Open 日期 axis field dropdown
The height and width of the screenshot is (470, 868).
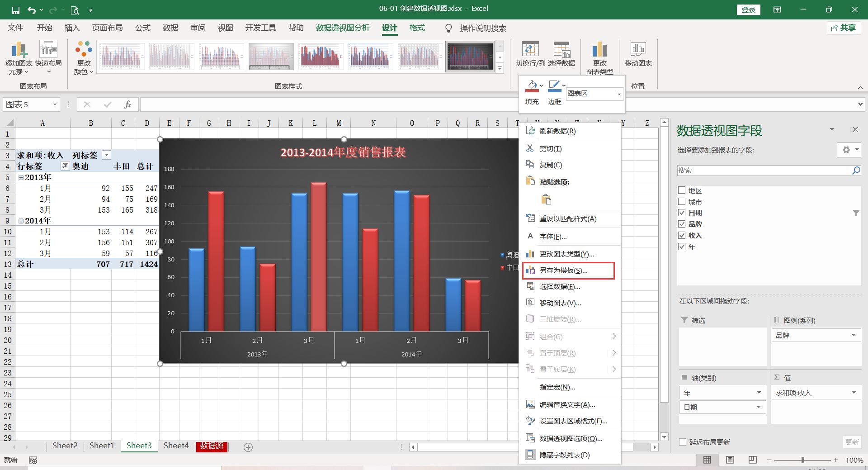[x=759, y=407]
